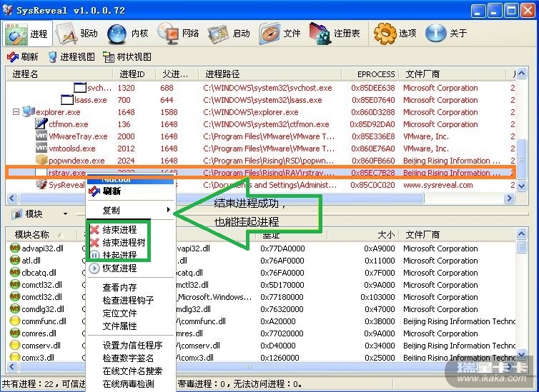This screenshot has height=392, width=539.
Task: Select the comx3.dll module row
Action: click(x=260, y=357)
